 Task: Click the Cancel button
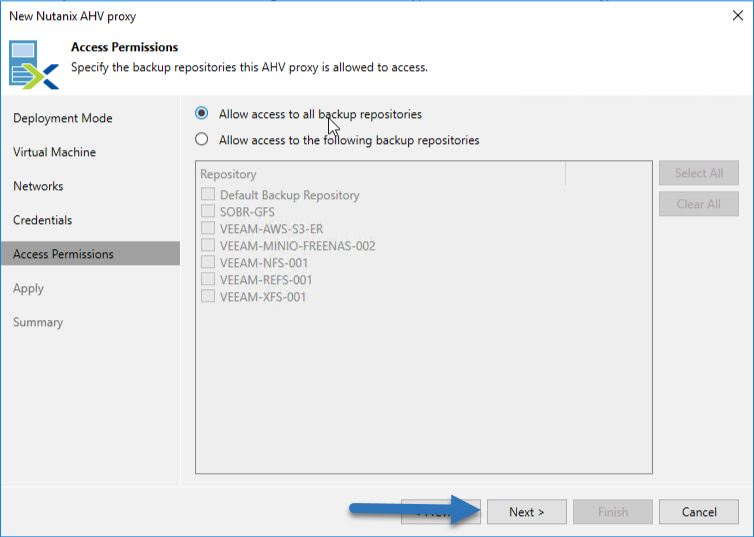[699, 512]
